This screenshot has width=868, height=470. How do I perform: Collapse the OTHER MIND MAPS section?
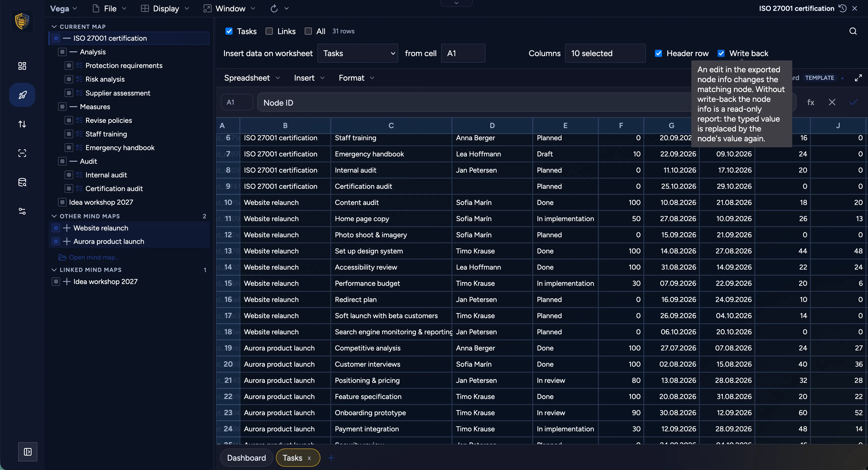(x=54, y=217)
